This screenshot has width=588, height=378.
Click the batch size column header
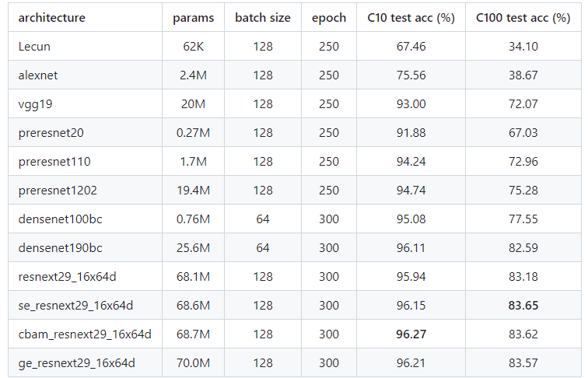click(x=263, y=17)
